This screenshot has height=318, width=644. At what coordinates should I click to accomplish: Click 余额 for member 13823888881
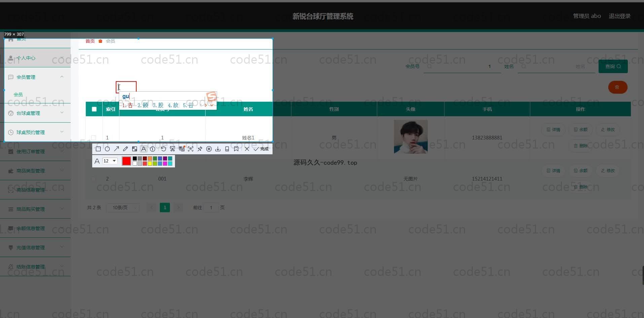581,130
